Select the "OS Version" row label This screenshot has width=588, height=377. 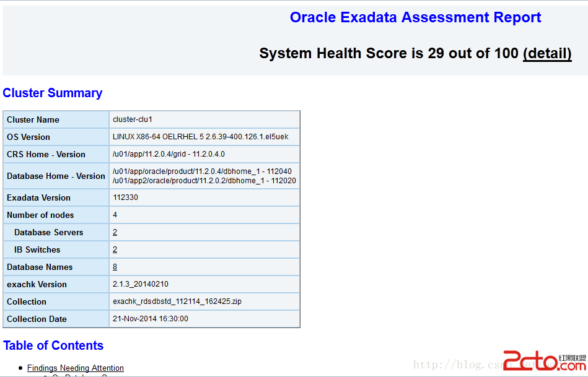point(29,137)
